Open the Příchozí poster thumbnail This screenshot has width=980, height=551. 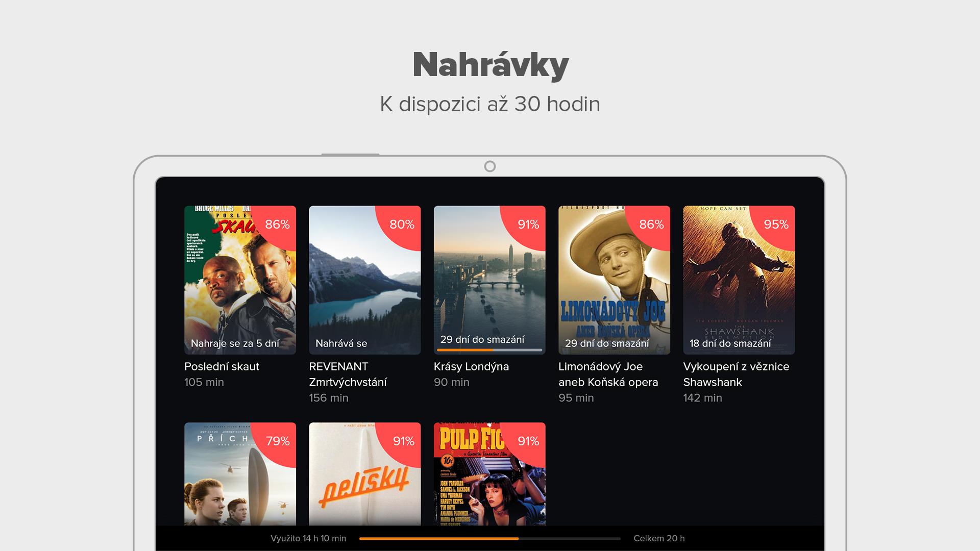pyautogui.click(x=240, y=474)
